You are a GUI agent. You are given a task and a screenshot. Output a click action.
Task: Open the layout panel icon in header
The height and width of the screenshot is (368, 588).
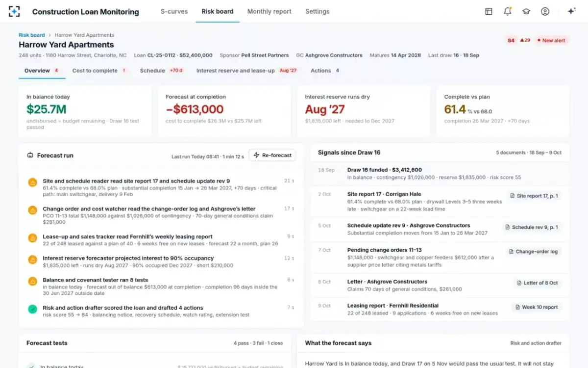[489, 11]
